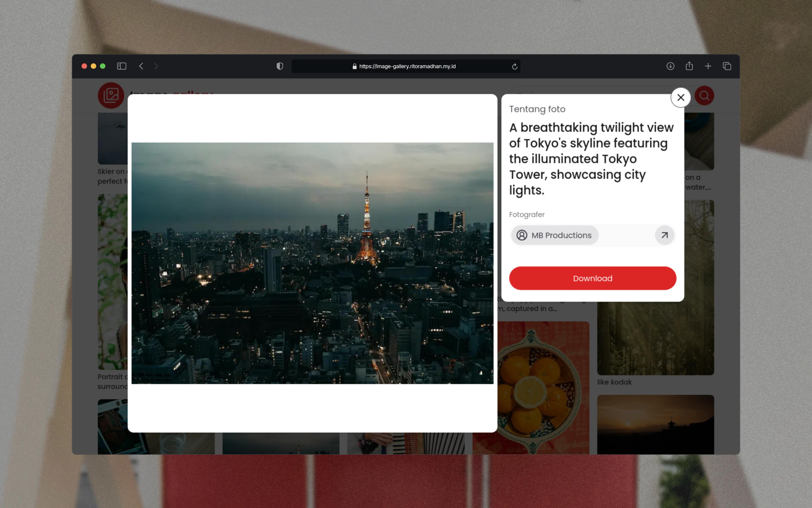This screenshot has height=508, width=812.
Task: Click the 'like kodak' caption text
Action: (x=614, y=382)
